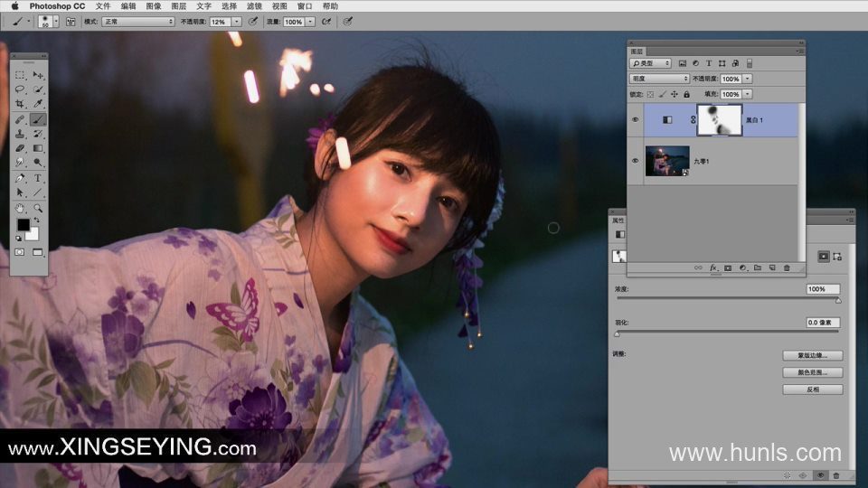Image resolution: width=868 pixels, height=488 pixels.
Task: Click the 反相 button
Action: click(813, 389)
